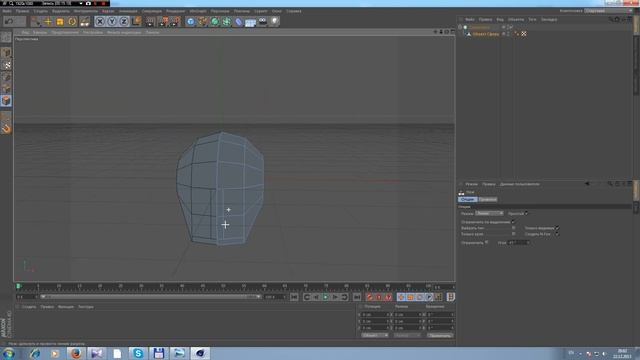Click the make editable icon in left sidebar
Image resolution: width=640 pixels, height=360 pixels.
[x=6, y=38]
